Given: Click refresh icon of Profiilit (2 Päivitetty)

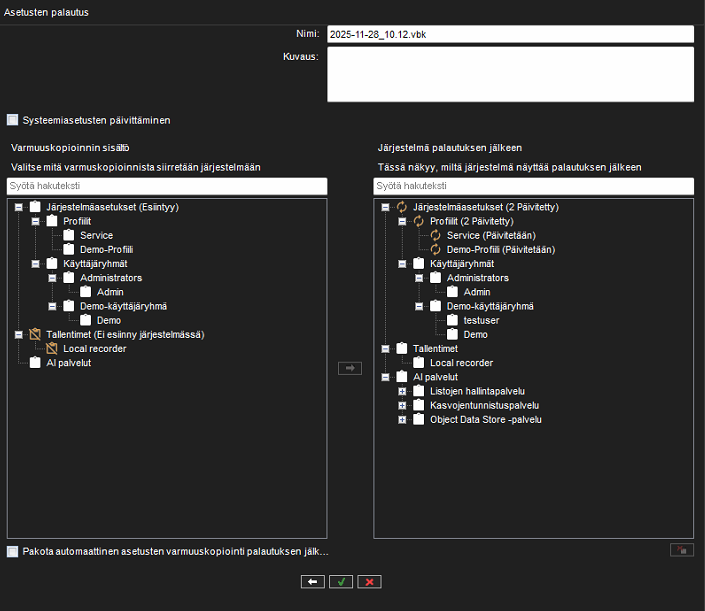Looking at the screenshot, I should 419,221.
